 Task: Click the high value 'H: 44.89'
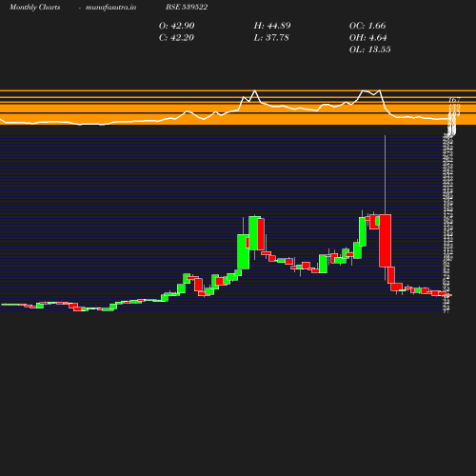(272, 26)
